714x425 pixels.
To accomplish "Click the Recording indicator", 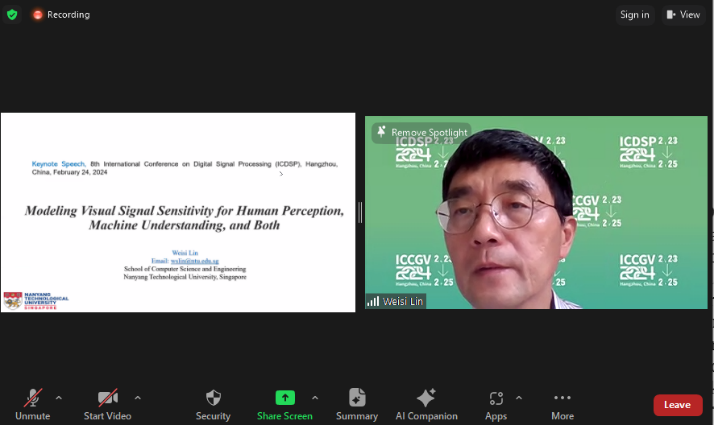I will (x=60, y=14).
